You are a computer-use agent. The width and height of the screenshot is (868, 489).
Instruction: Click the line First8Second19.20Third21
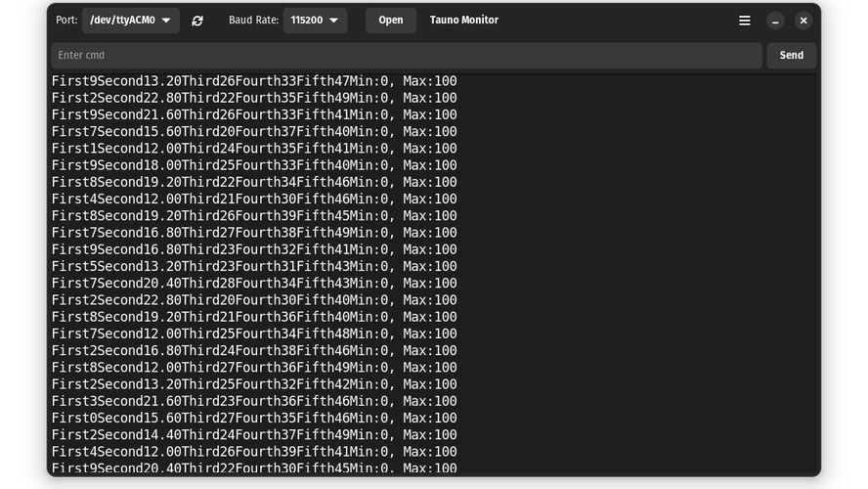254,317
